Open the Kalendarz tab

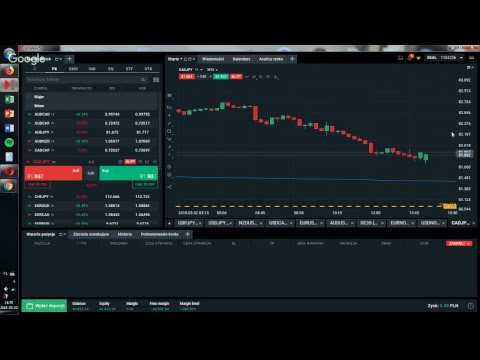click(x=241, y=59)
